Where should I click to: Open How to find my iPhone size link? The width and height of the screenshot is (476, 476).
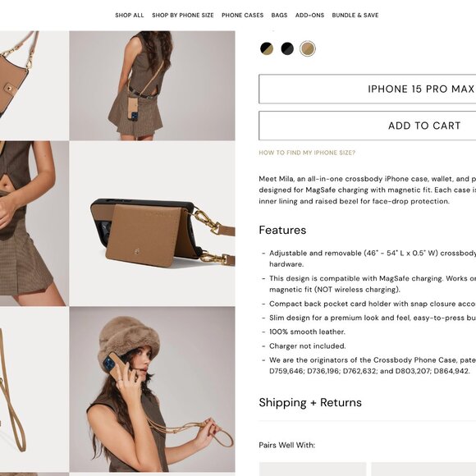[307, 153]
